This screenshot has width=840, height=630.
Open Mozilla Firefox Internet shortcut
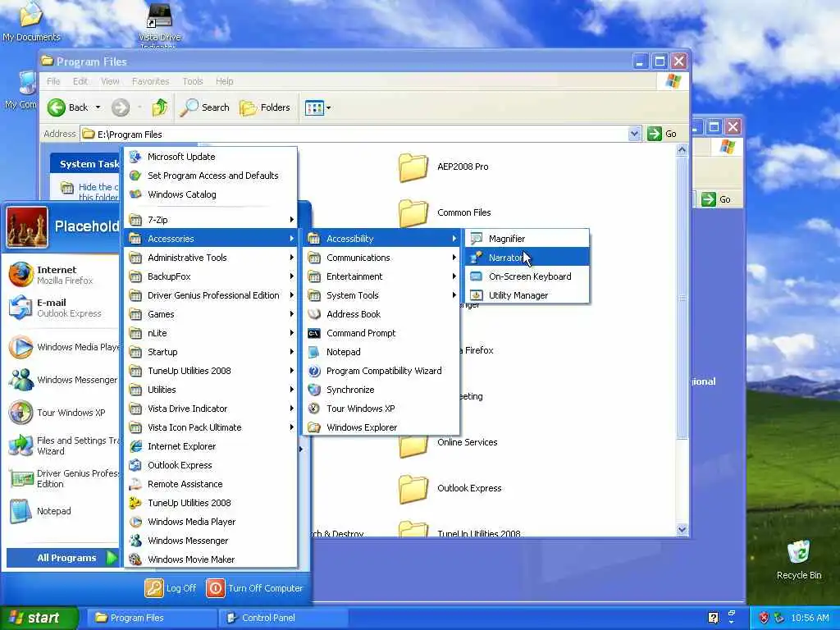(x=62, y=275)
